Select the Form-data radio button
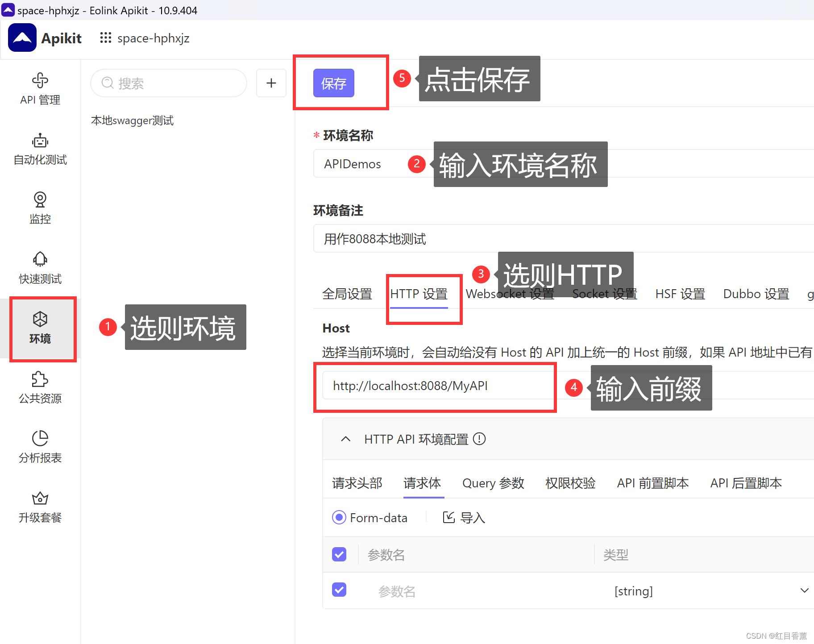 [x=339, y=517]
